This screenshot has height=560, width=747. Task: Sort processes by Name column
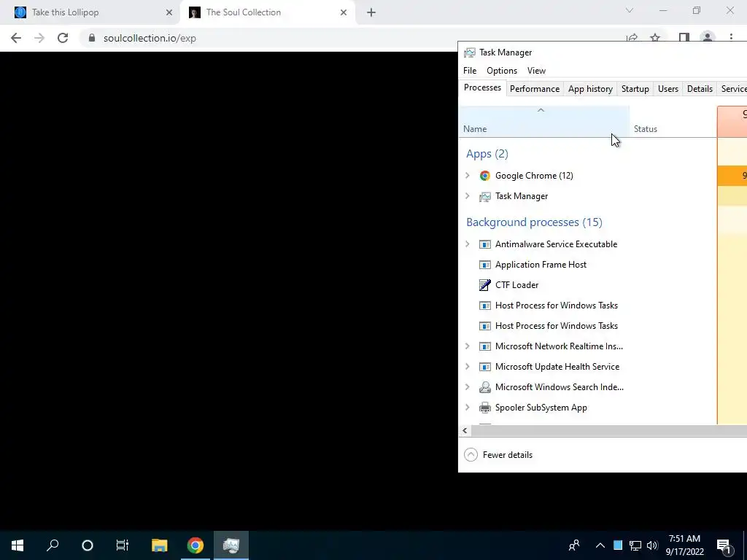544,122
